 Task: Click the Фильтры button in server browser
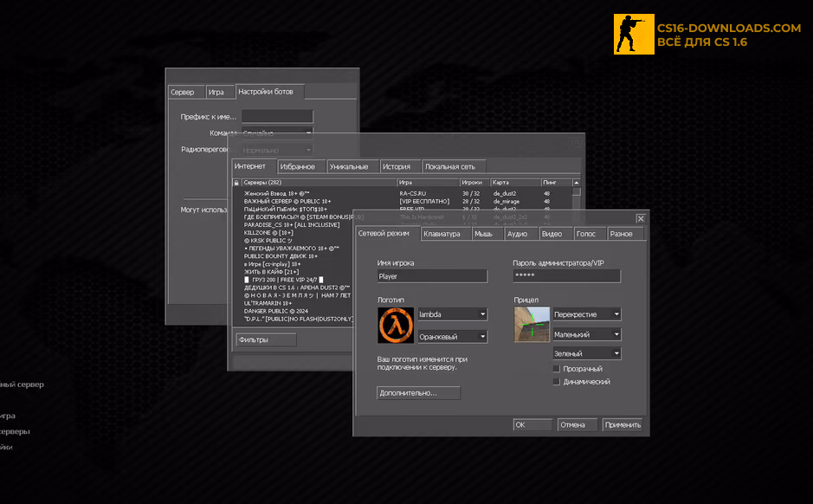[x=267, y=339]
